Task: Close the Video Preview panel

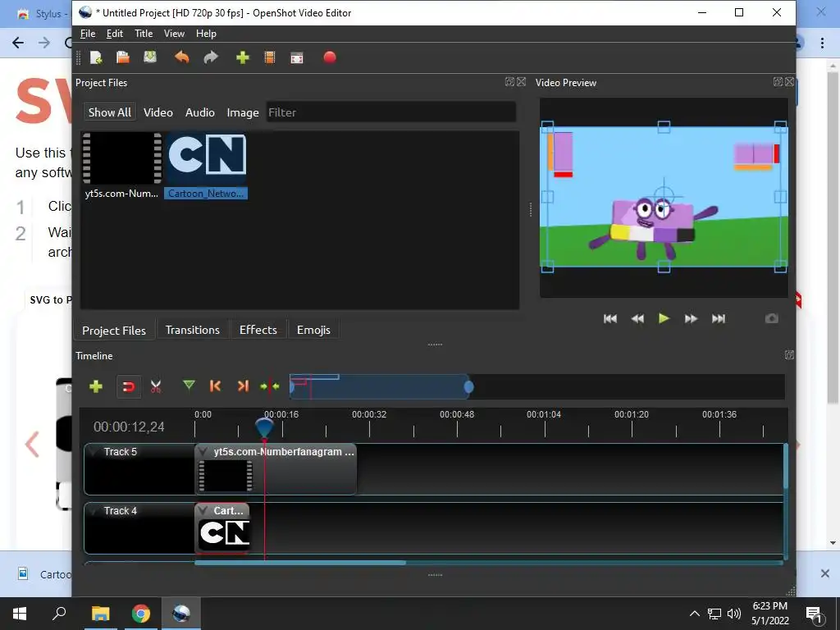Action: [x=790, y=82]
